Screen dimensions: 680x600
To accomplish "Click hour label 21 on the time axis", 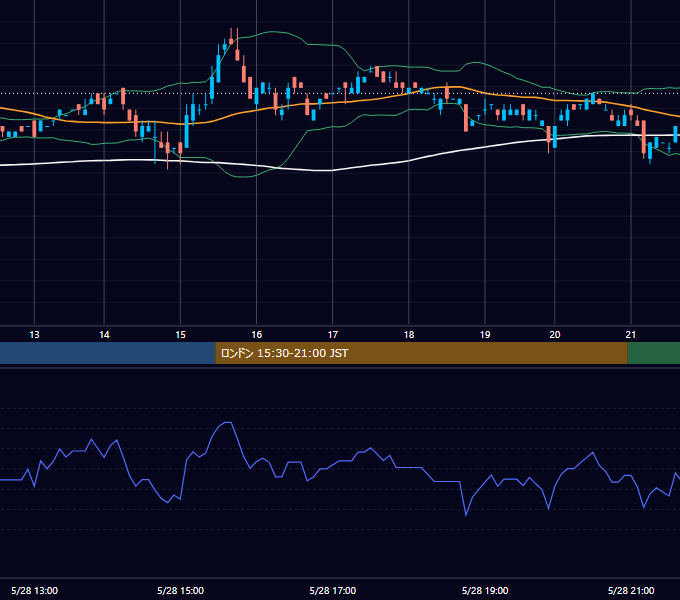I will tap(631, 335).
